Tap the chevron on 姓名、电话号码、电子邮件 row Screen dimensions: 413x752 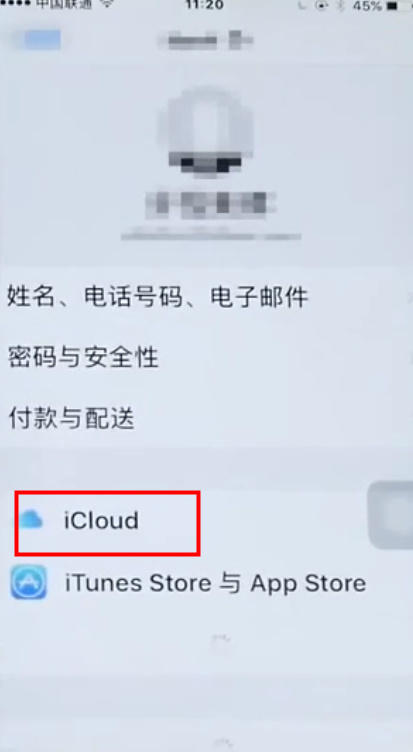(410, 297)
